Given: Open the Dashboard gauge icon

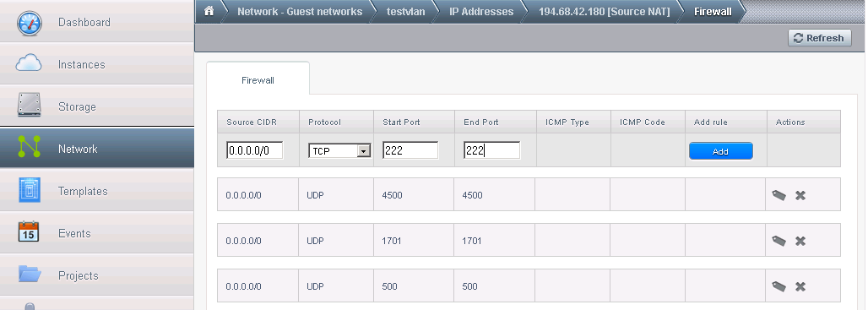Looking at the screenshot, I should [29, 23].
